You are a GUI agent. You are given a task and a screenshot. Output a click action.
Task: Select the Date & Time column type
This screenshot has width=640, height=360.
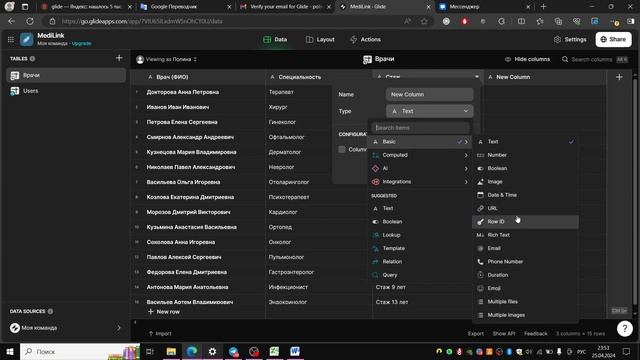pos(525,195)
